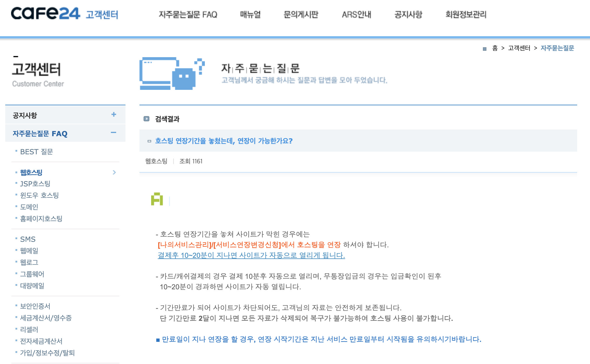Image resolution: width=590 pixels, height=364 pixels.
Task: Click the breadcrumb square home icon
Action: coord(485,49)
